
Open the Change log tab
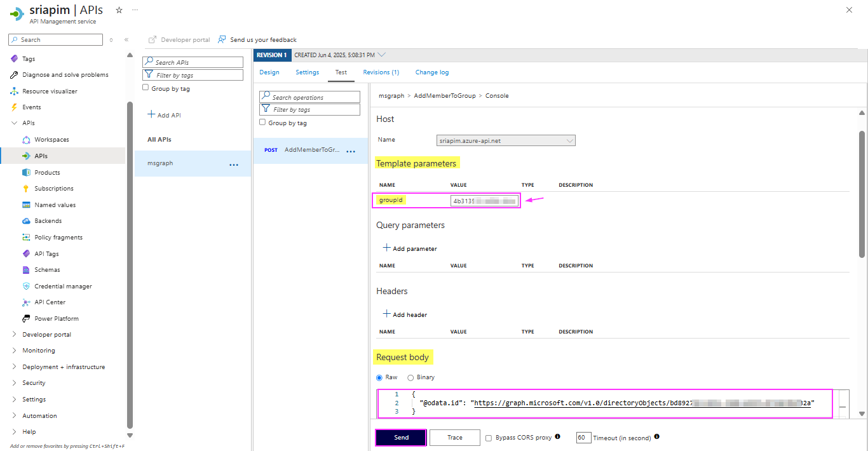click(x=432, y=72)
